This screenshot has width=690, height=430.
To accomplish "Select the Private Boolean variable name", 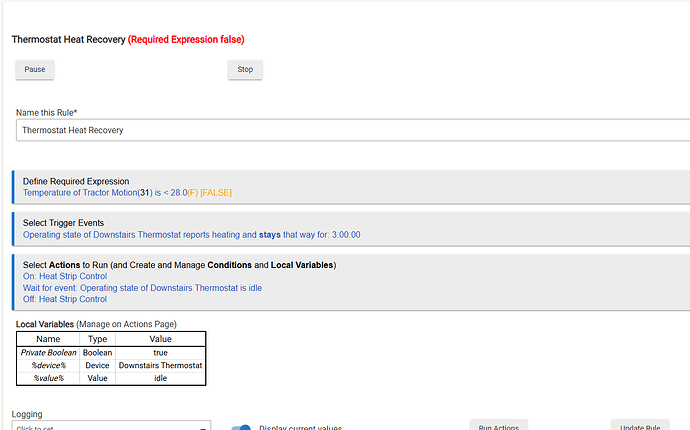I will click(48, 353).
